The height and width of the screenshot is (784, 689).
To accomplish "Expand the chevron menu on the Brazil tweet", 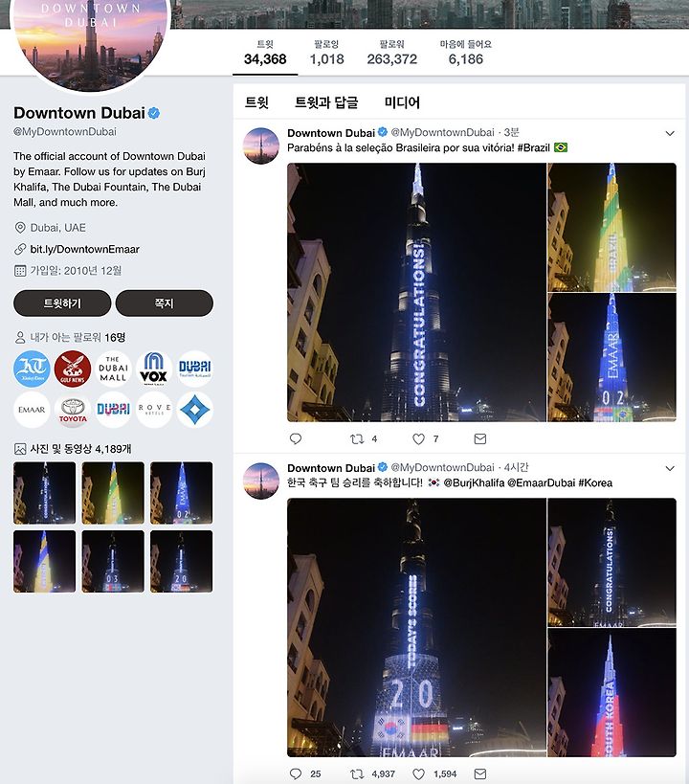I will tap(670, 133).
